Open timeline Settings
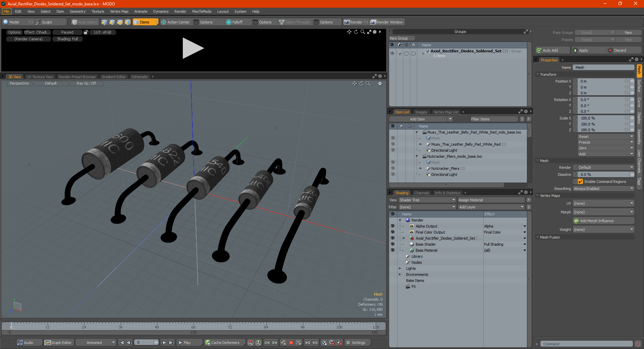 pos(357,343)
